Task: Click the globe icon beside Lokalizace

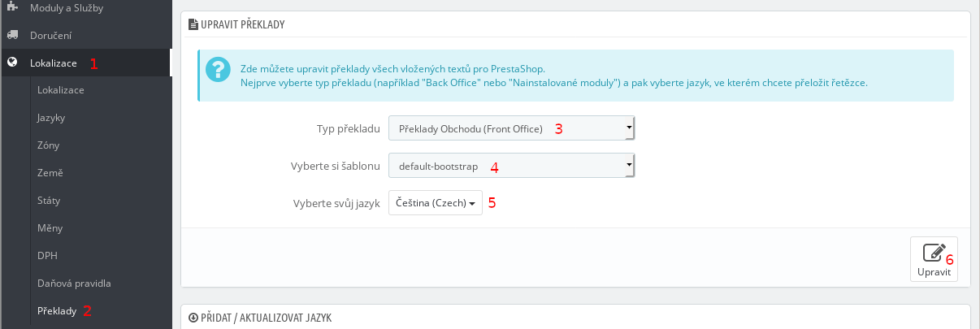Action: pyautogui.click(x=12, y=63)
